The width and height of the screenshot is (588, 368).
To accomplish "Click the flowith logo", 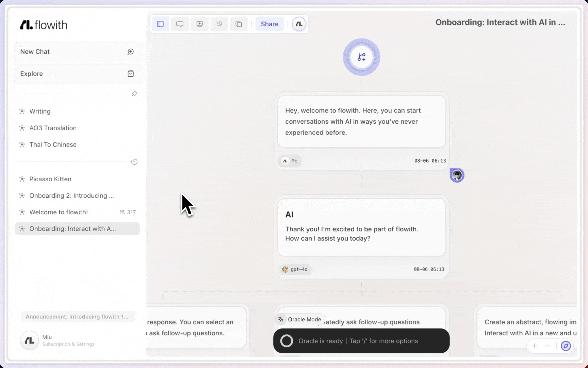I will coord(44,25).
